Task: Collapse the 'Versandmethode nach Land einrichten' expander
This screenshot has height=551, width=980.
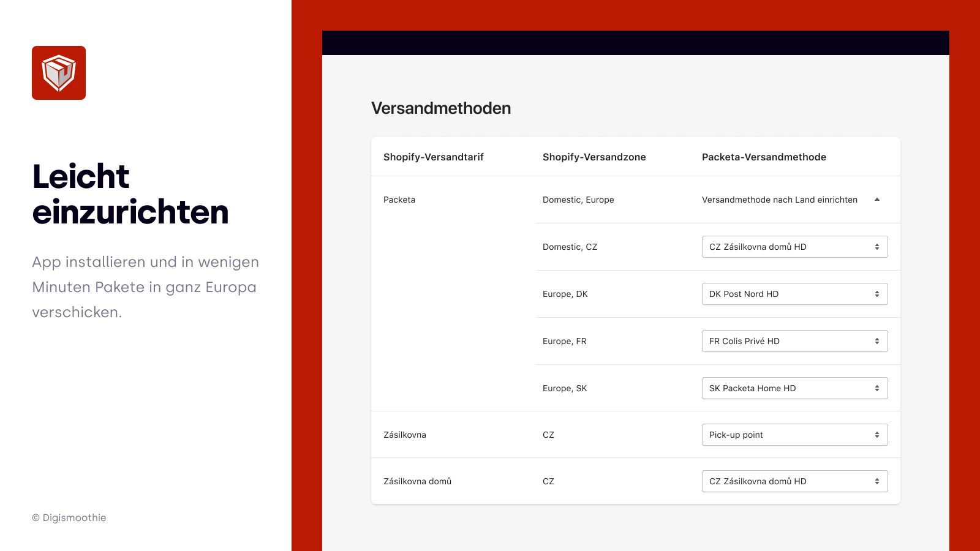Action: [877, 200]
